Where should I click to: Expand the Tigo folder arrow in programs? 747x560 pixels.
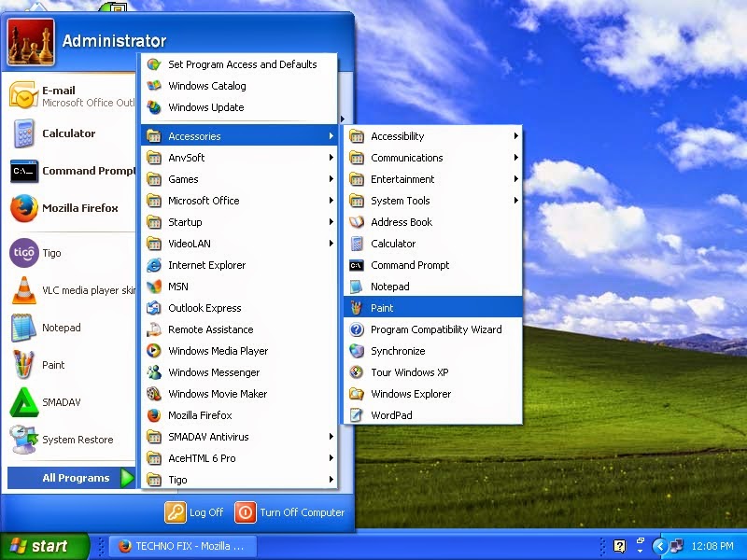point(331,480)
